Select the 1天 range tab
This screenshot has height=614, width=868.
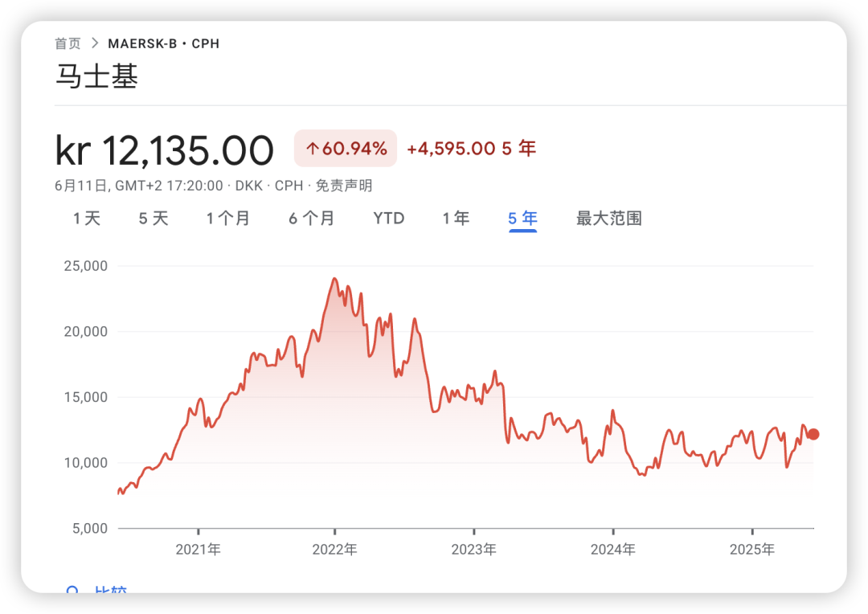[x=87, y=219]
